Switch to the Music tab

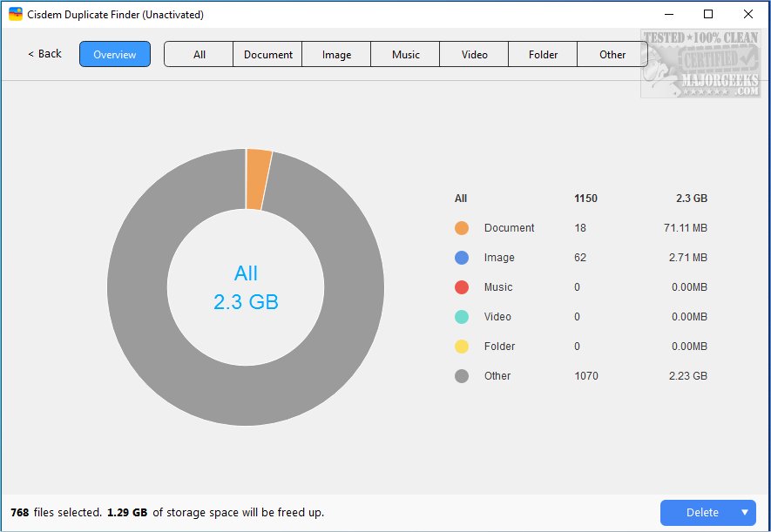[406, 54]
